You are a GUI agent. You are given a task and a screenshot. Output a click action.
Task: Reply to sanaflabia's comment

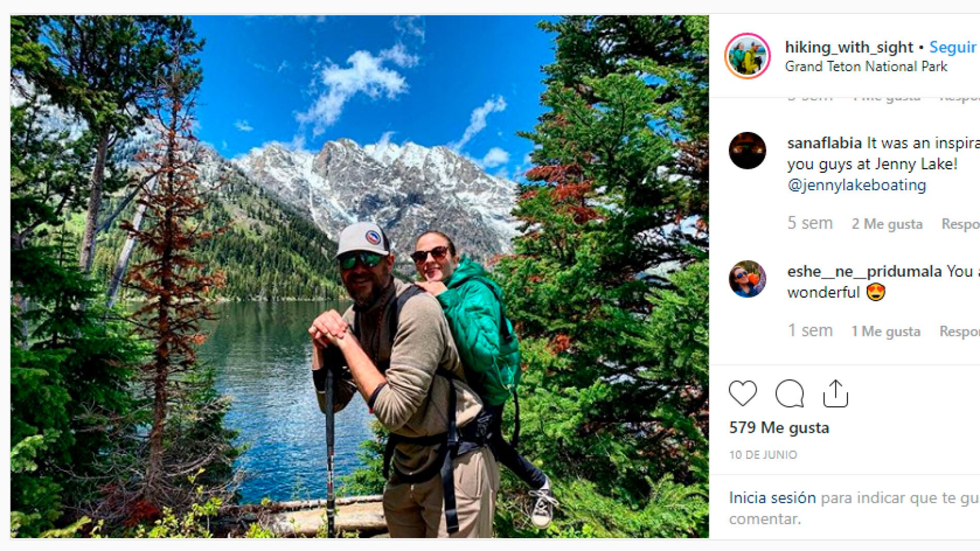(960, 224)
